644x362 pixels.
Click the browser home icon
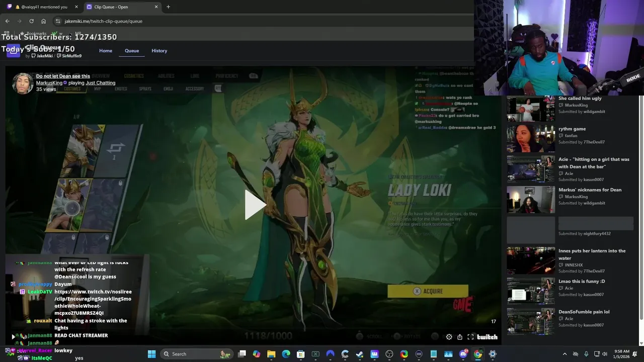[43, 21]
